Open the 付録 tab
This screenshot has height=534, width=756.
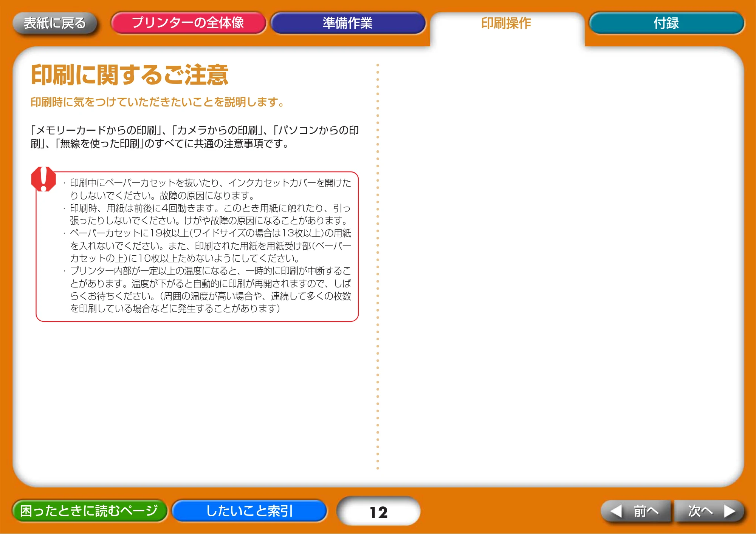666,23
